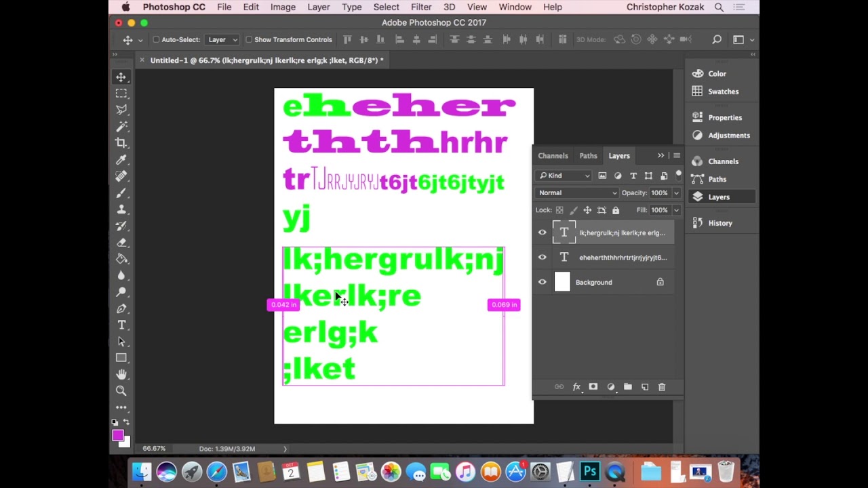Open the Layers panel options menu
Screen dimensions: 868x488
coord(677,156)
